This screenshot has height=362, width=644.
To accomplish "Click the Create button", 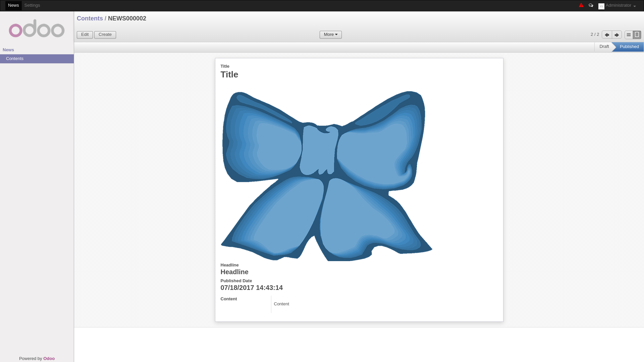I will (105, 35).
